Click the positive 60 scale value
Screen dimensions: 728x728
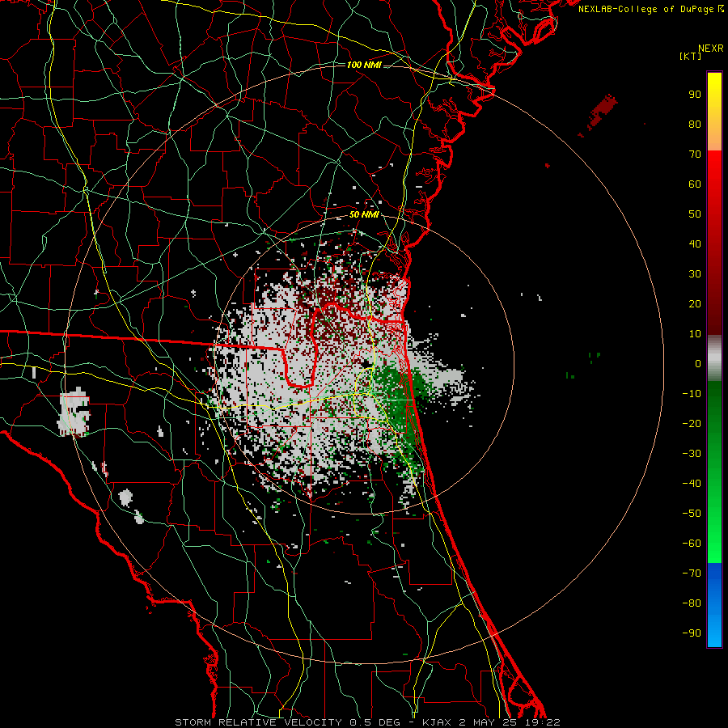pos(695,184)
